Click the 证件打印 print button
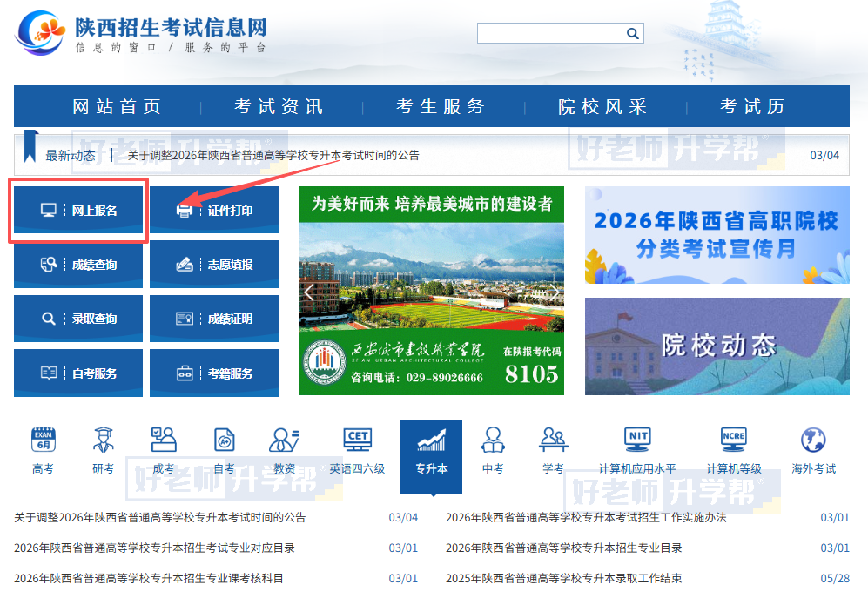 [x=213, y=209]
